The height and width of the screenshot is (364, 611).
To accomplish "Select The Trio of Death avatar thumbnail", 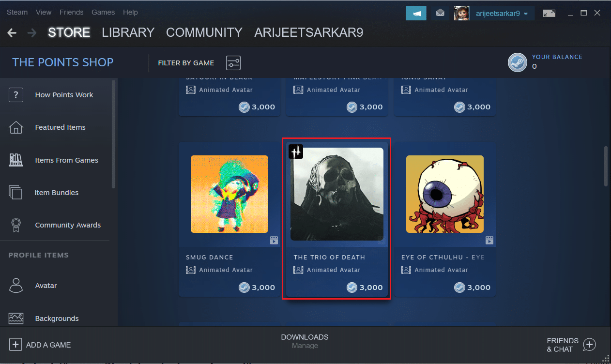I will [337, 194].
